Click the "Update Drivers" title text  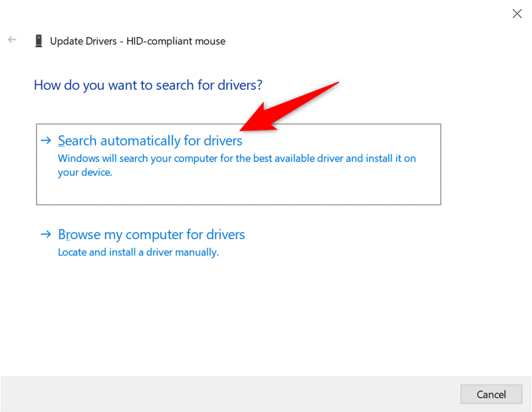84,41
